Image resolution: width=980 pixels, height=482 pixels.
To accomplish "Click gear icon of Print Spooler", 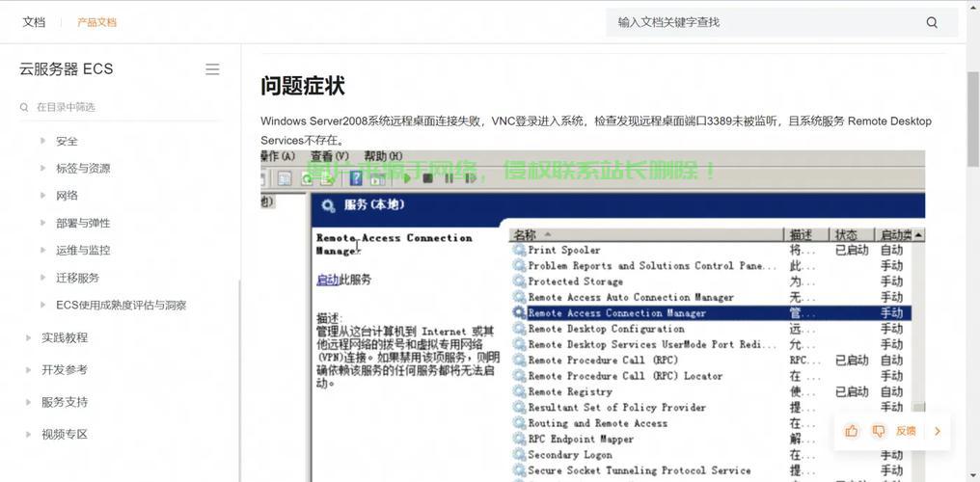I will click(x=519, y=251).
